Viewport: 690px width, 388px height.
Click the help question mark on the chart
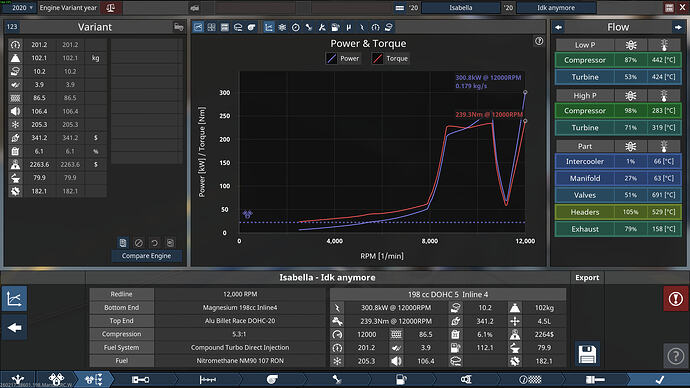[x=539, y=41]
